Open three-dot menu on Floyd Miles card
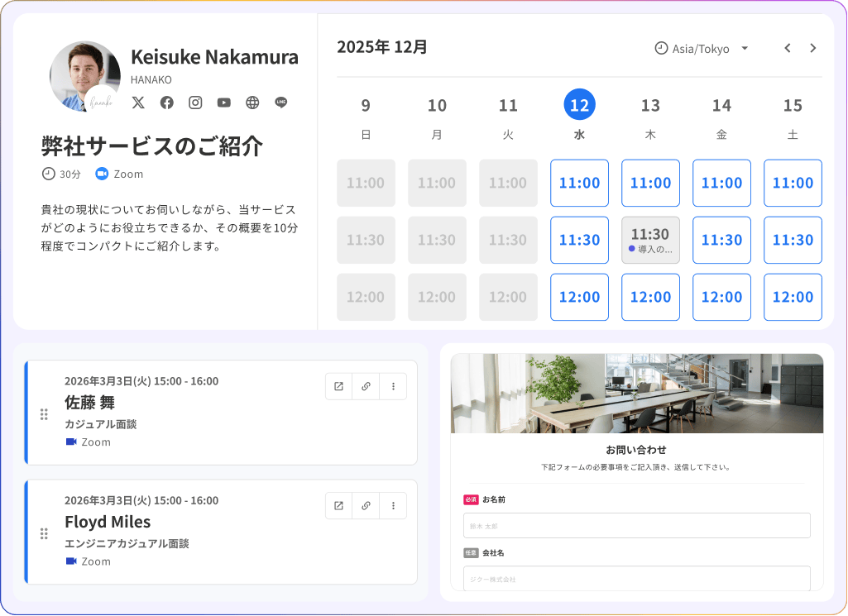The height and width of the screenshot is (616, 848). tap(393, 505)
